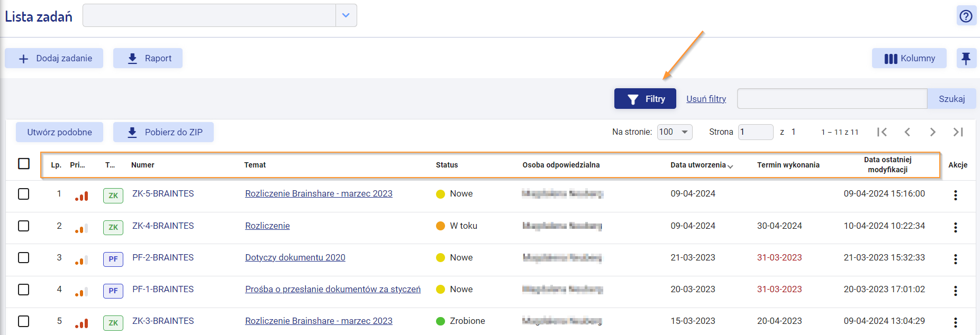The height and width of the screenshot is (335, 980).
Task: Click priority bars icon in row 1
Action: pyautogui.click(x=81, y=196)
